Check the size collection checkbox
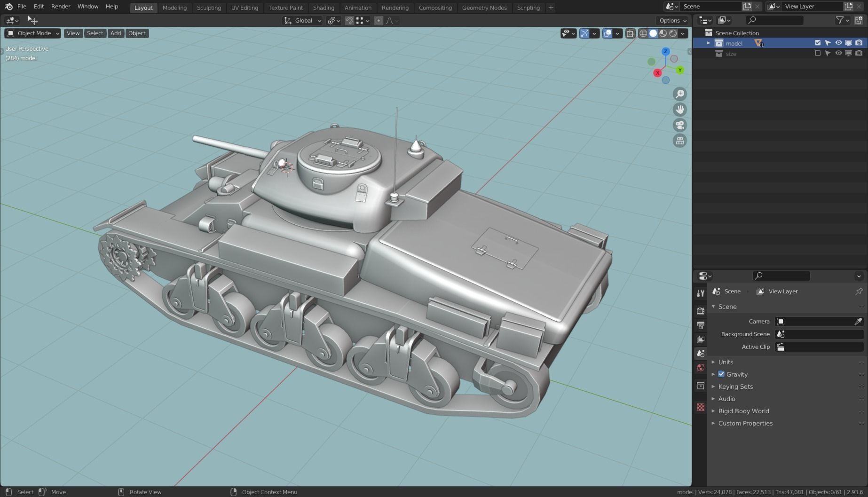868x497 pixels. 818,53
